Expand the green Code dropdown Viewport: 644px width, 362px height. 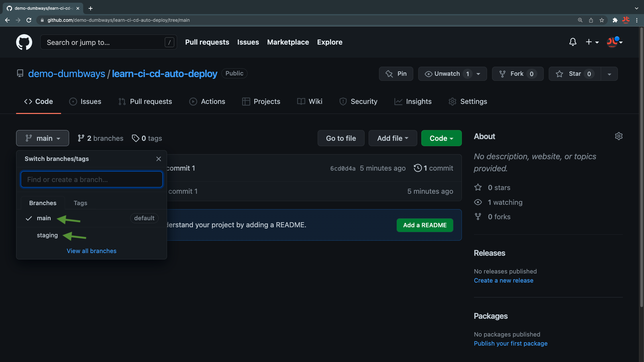(441, 138)
